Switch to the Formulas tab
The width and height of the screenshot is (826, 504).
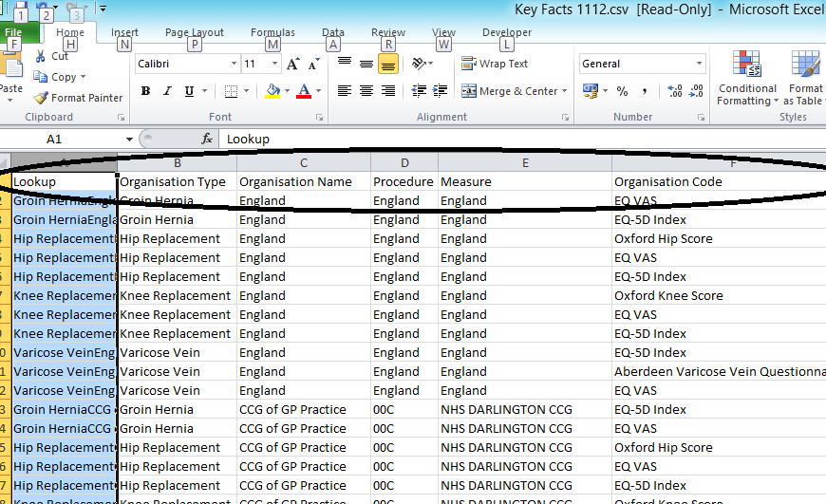[x=272, y=32]
